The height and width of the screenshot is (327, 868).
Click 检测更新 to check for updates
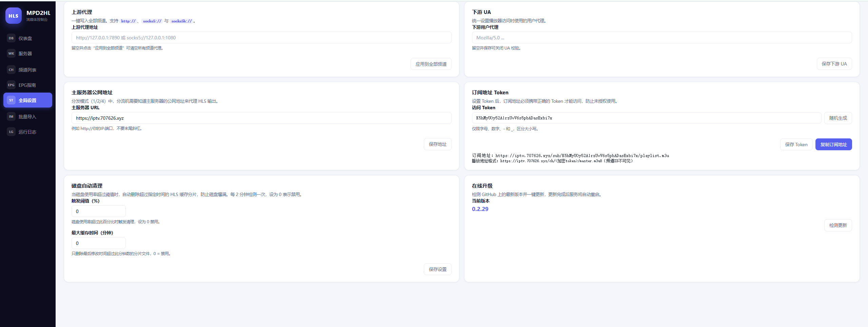(x=838, y=225)
